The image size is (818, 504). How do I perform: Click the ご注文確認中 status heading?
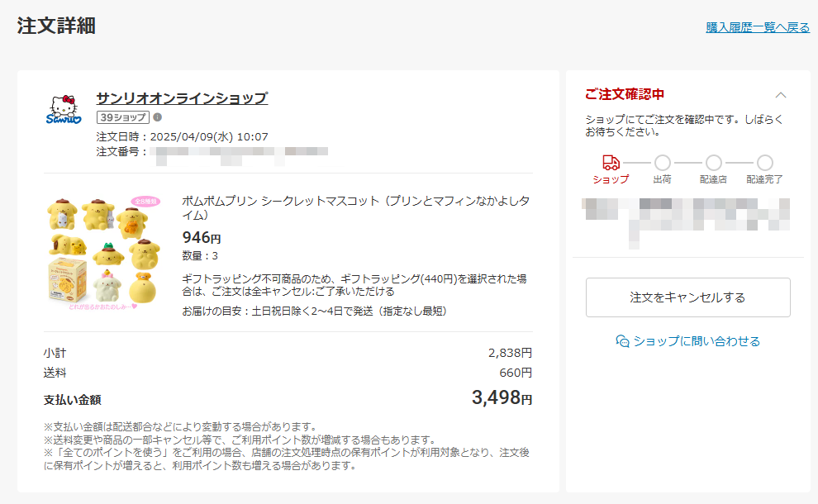click(x=625, y=94)
